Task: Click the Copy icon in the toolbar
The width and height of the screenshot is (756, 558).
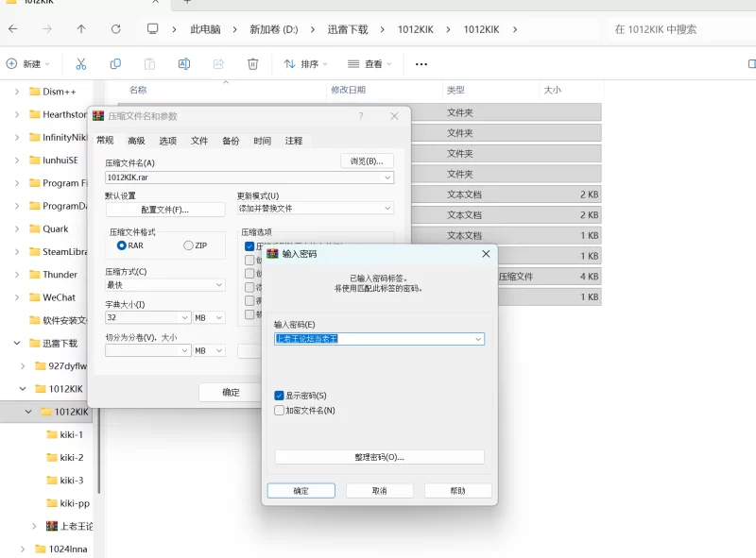Action: click(x=115, y=63)
